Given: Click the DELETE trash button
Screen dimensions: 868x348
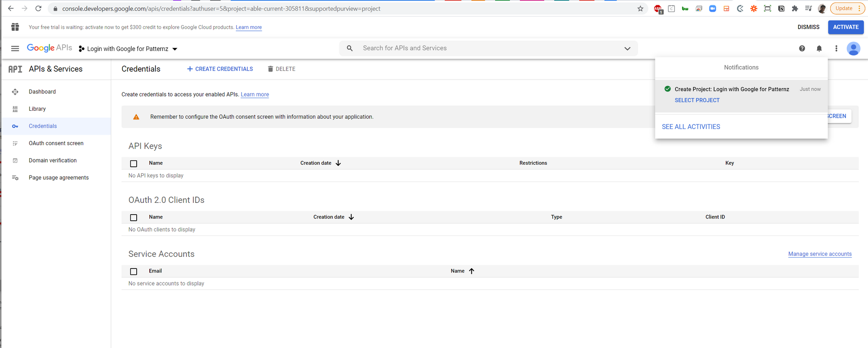Looking at the screenshot, I should tap(281, 69).
